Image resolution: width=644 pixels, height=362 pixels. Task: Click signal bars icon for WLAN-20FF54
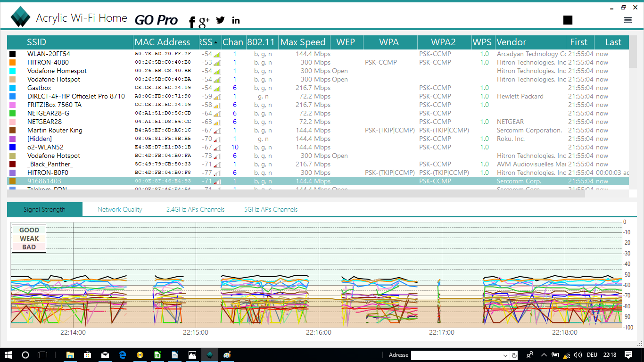click(217, 54)
